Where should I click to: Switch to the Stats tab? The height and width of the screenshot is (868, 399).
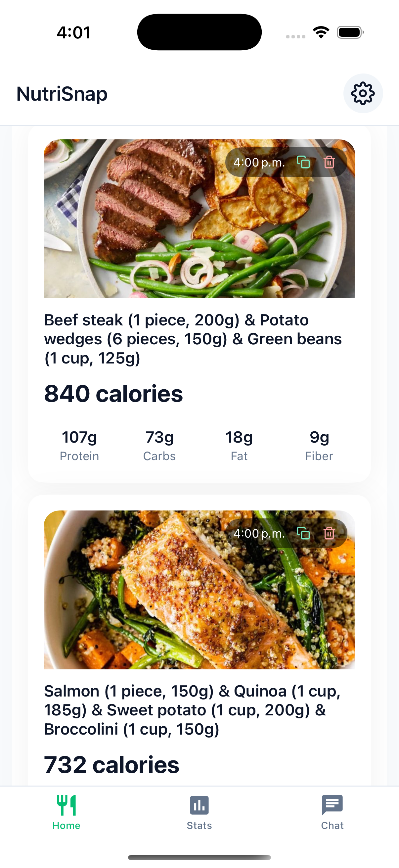tap(199, 825)
